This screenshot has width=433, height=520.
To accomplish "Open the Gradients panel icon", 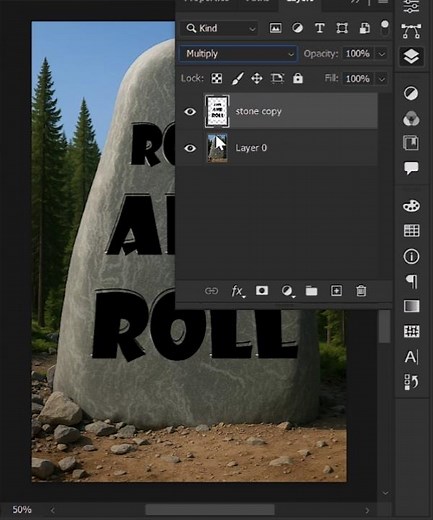I will tap(411, 306).
